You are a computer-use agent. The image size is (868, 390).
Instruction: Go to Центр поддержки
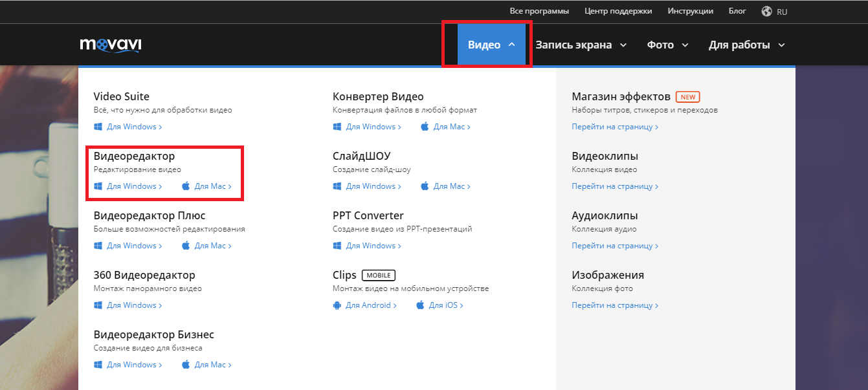pos(618,11)
